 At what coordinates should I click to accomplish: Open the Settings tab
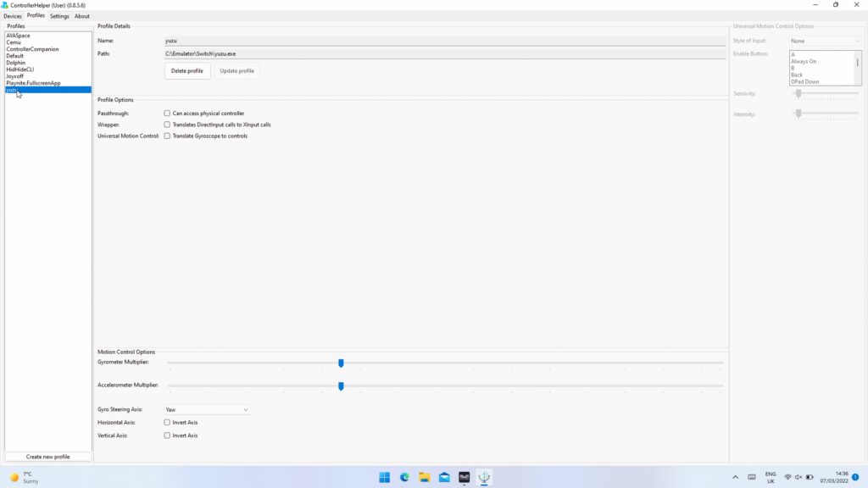point(59,16)
